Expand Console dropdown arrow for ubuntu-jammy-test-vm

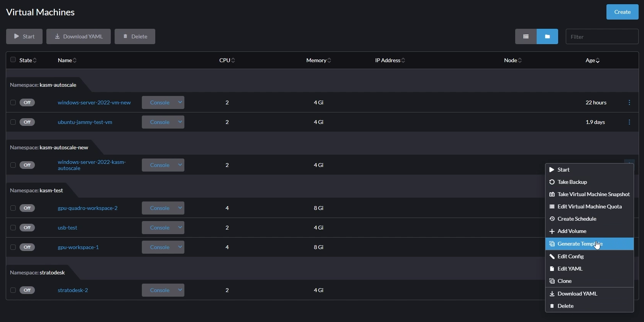[180, 122]
